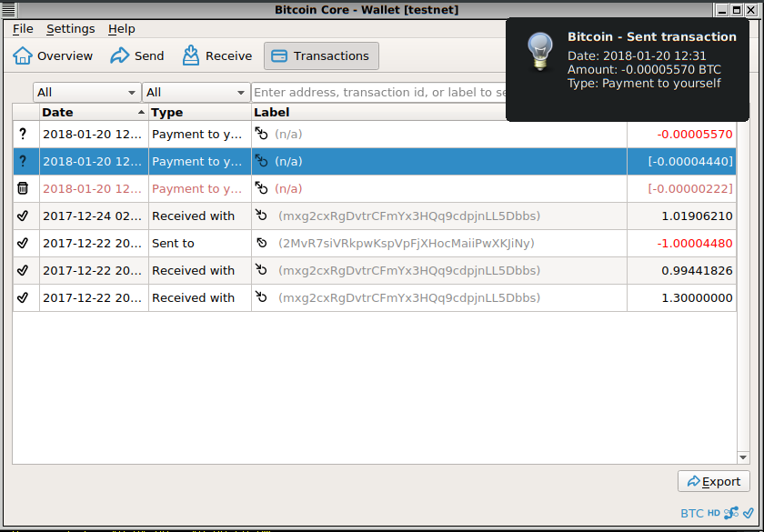Switch to the Send tab
The image size is (764, 532).
pyautogui.click(x=137, y=56)
